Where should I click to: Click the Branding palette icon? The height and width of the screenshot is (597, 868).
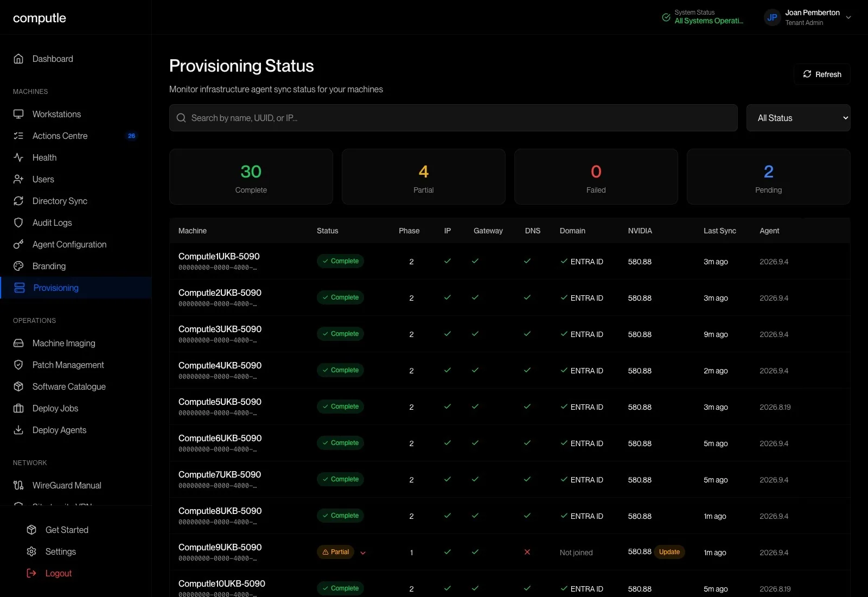(x=18, y=266)
